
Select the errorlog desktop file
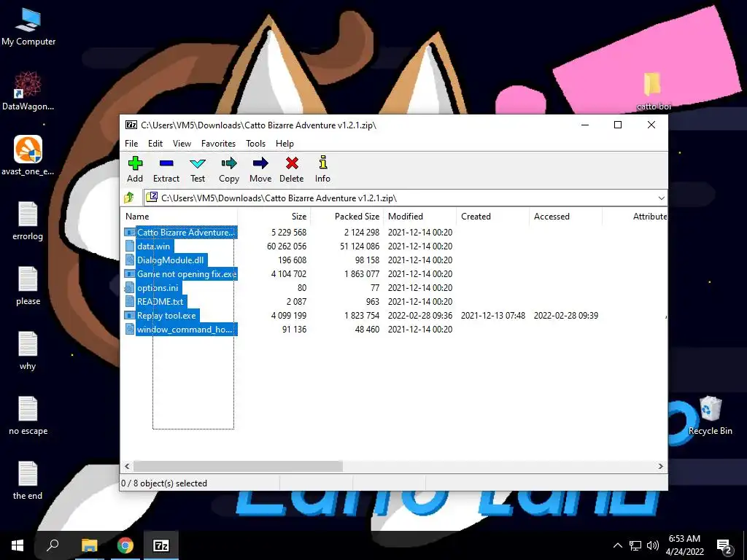click(28, 221)
